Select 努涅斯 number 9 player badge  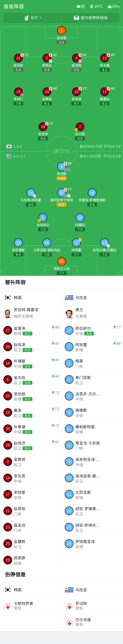tap(61, 167)
